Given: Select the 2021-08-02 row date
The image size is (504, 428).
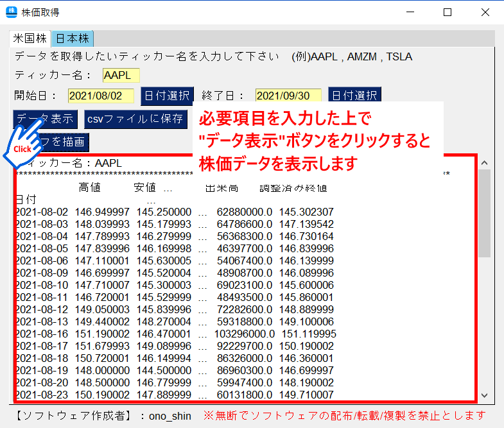Looking at the screenshot, I should coord(42,212).
